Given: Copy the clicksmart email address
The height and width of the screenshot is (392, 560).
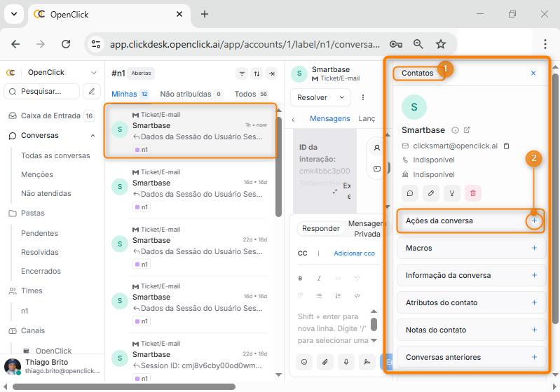Looking at the screenshot, I should point(507,146).
